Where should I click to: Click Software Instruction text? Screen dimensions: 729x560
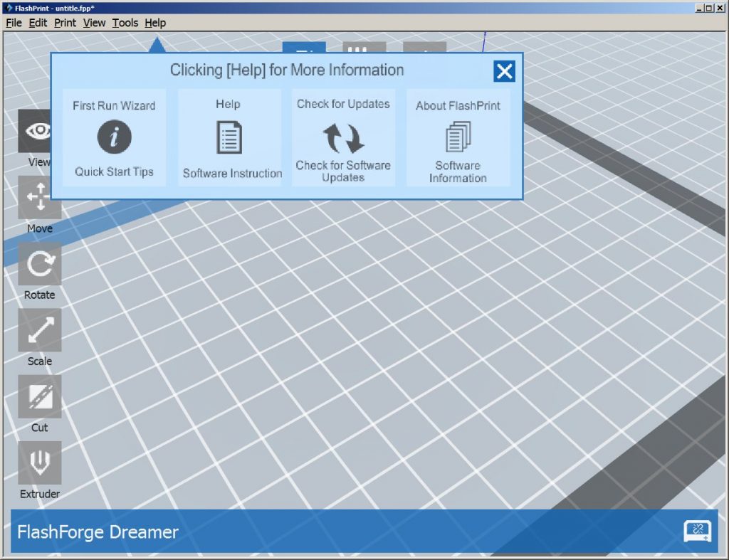coord(232,174)
